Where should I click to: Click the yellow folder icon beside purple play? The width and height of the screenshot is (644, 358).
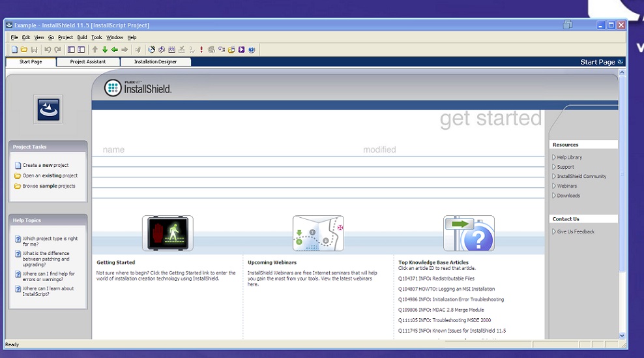(x=231, y=50)
